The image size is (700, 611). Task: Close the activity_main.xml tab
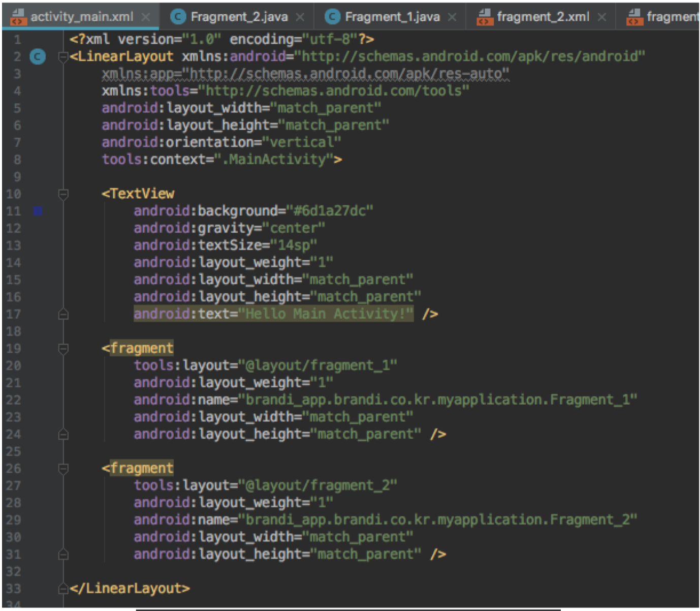[146, 17]
